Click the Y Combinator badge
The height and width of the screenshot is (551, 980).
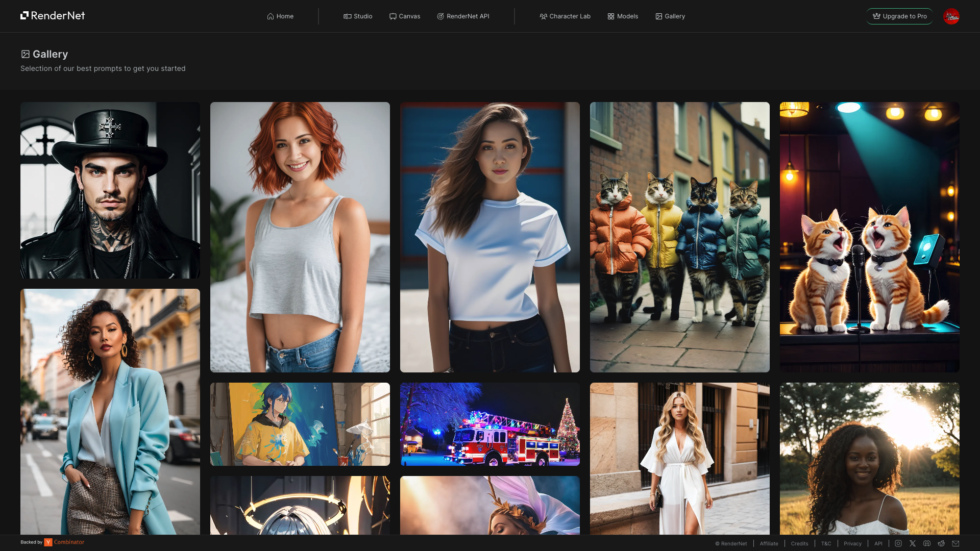[64, 542]
